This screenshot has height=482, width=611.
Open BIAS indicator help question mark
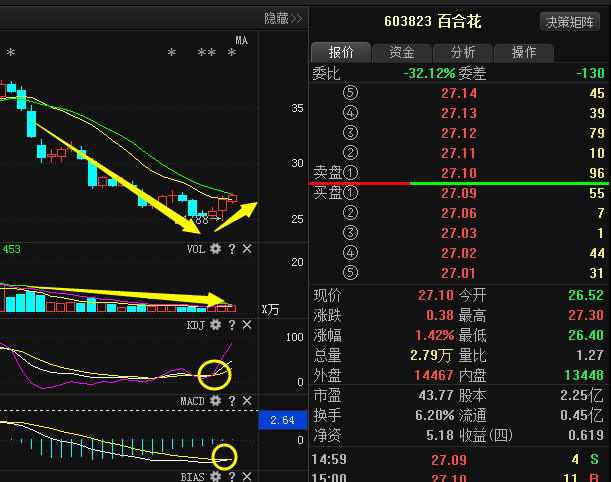pos(232,477)
